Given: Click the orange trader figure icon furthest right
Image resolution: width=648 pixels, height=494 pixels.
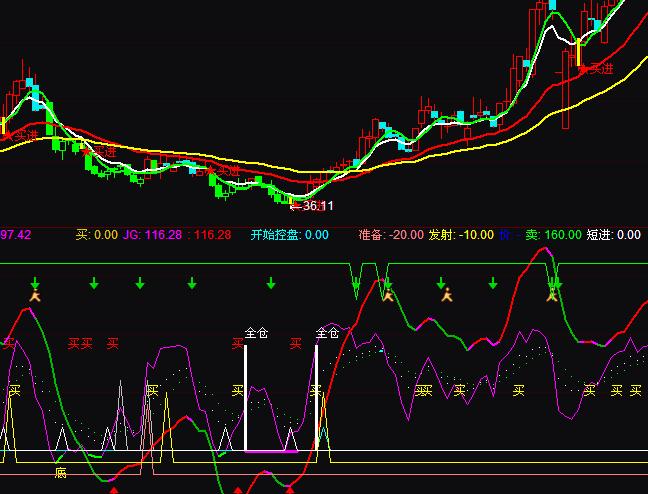Looking at the screenshot, I should pos(551,295).
